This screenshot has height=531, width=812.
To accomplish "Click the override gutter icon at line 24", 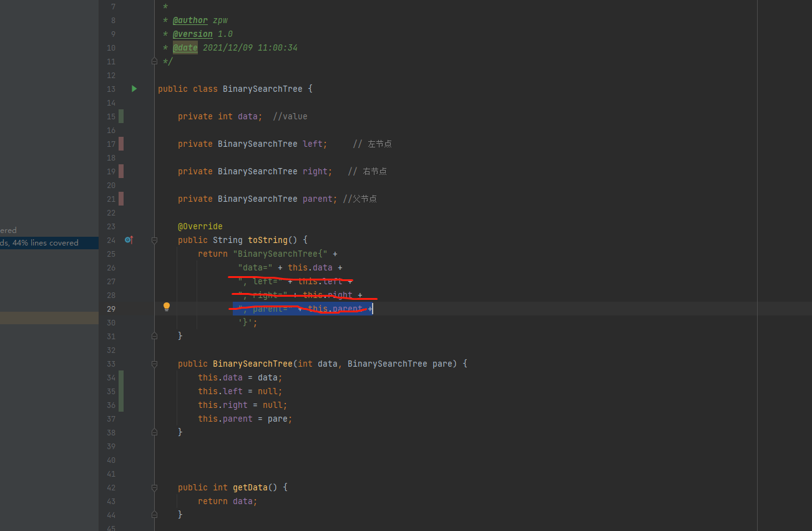I will [x=129, y=240].
